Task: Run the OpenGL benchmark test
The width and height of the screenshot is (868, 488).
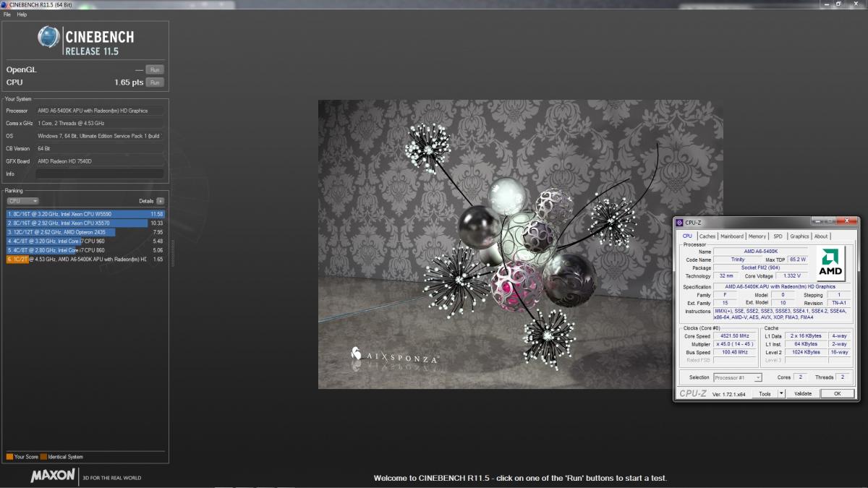Action: click(x=154, y=69)
